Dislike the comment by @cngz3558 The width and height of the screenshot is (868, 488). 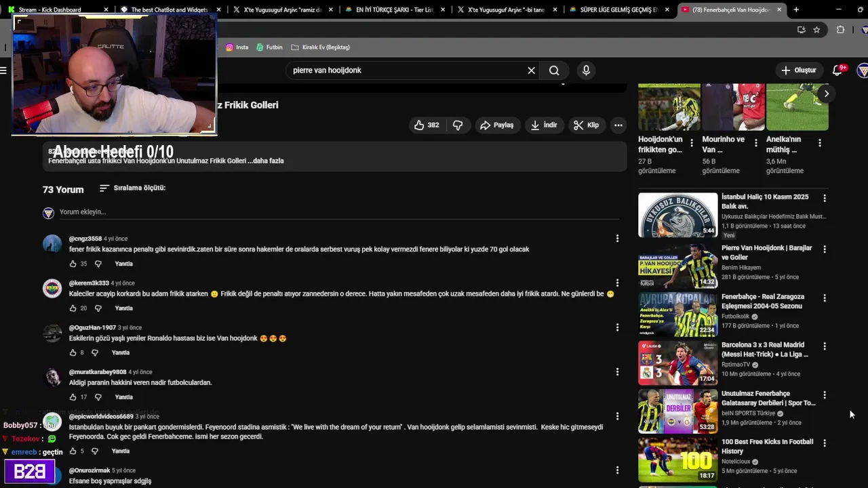point(98,264)
